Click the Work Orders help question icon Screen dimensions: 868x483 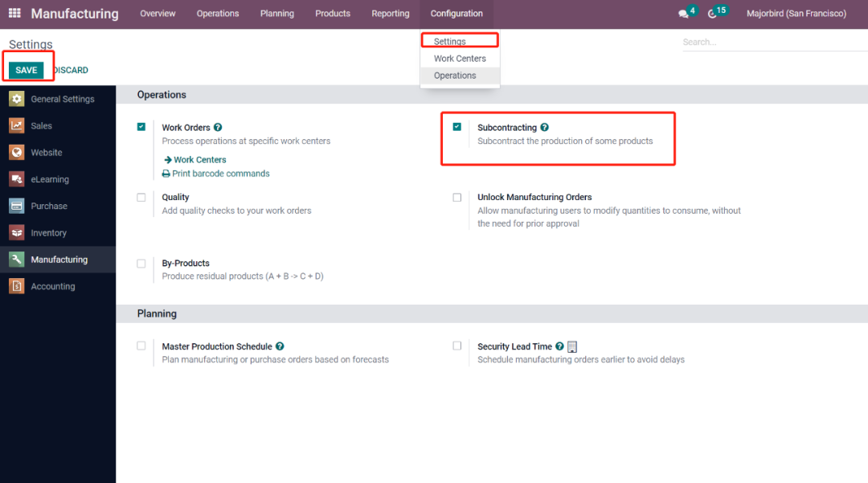[x=218, y=128]
